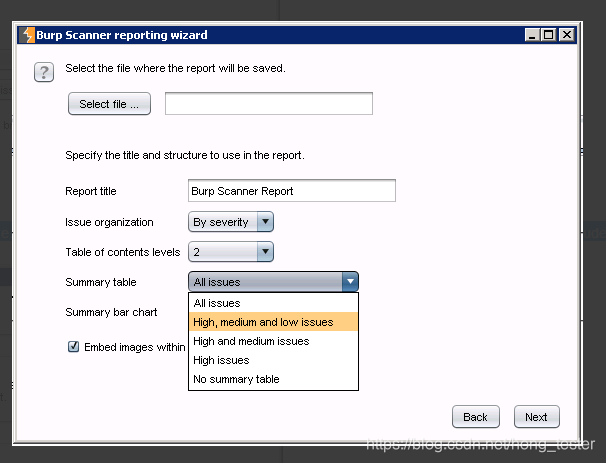Minimize the reporting wizard window
606x463 pixels.
coord(532,35)
